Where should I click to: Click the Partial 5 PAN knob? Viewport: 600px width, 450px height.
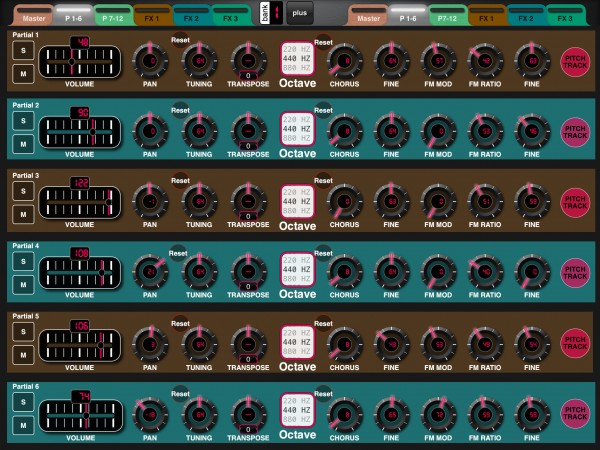150,344
